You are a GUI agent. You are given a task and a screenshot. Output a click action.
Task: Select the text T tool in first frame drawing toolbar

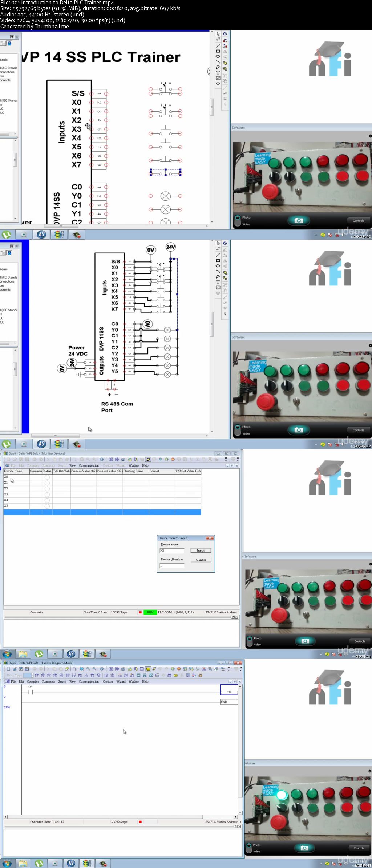coord(218,73)
